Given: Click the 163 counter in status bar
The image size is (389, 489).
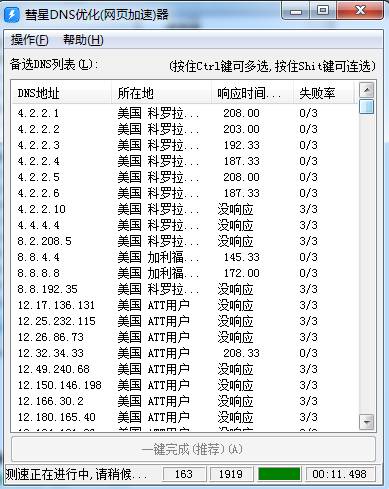Looking at the screenshot, I should coord(184,474).
